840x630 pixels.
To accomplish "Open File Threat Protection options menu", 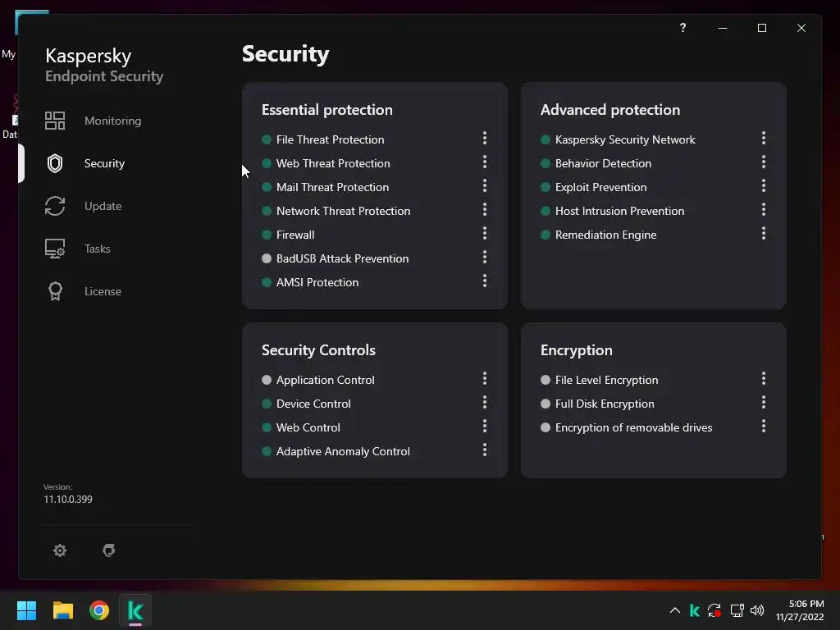I will point(485,138).
